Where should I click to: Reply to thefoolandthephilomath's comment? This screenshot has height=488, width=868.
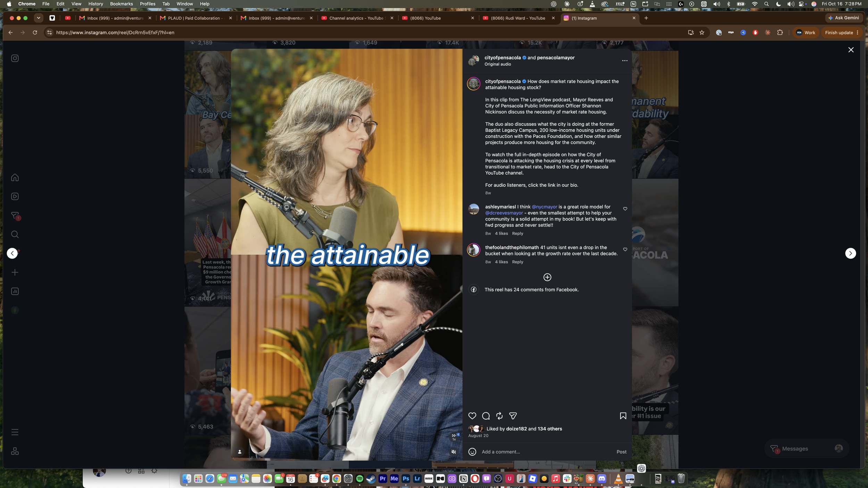517,262
